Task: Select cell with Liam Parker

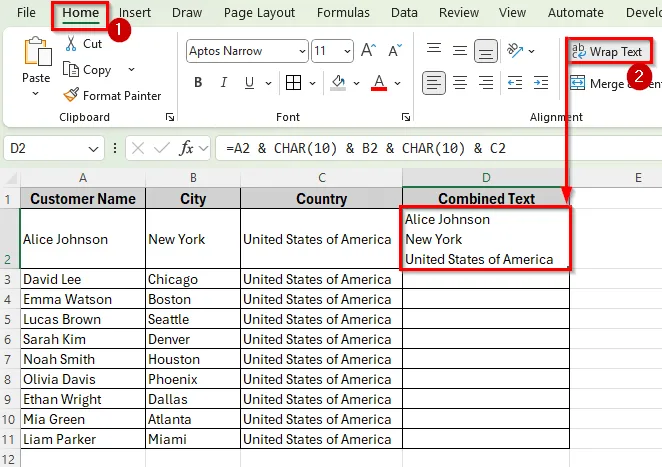Action: point(83,439)
